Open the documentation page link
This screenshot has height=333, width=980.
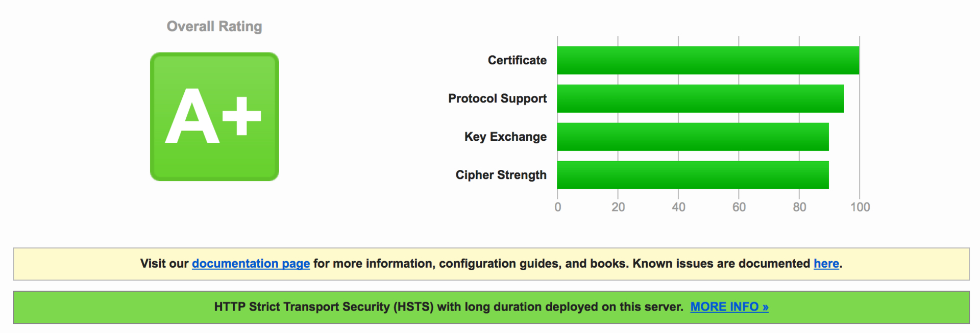[x=251, y=264]
